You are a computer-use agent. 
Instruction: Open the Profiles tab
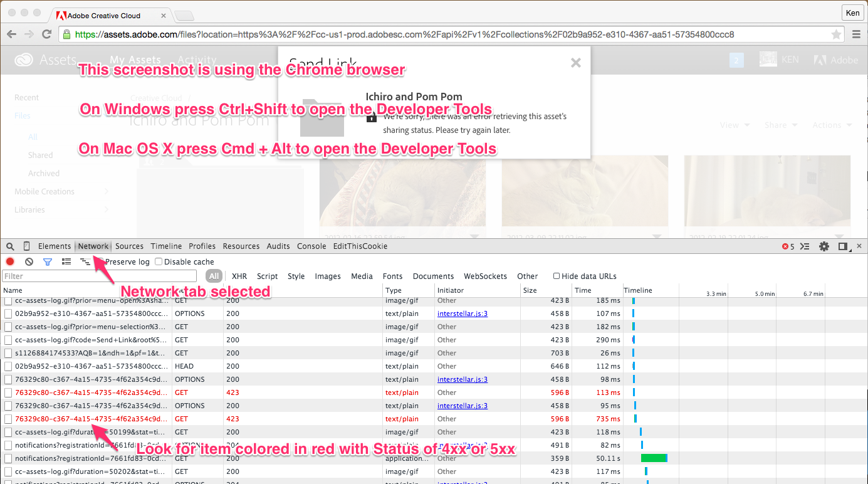(x=202, y=246)
